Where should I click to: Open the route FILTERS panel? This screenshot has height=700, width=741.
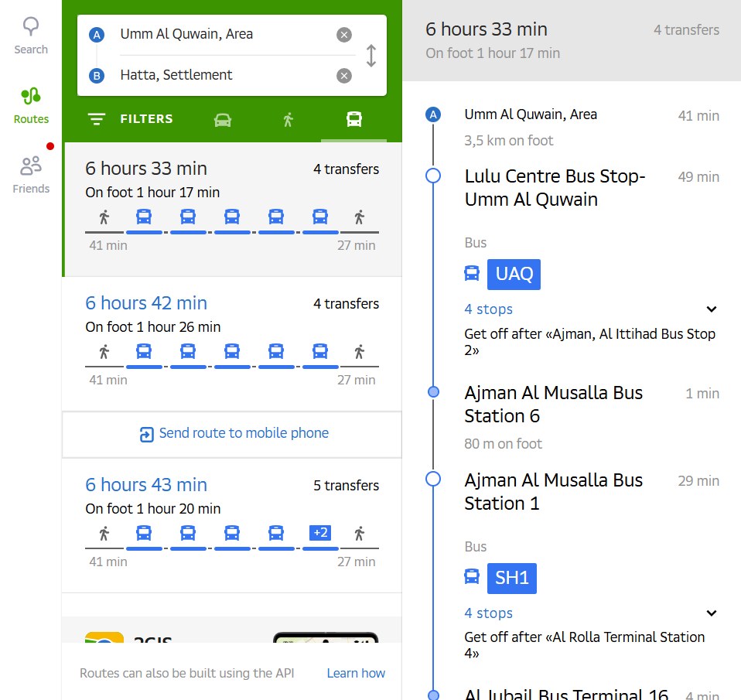coord(131,119)
